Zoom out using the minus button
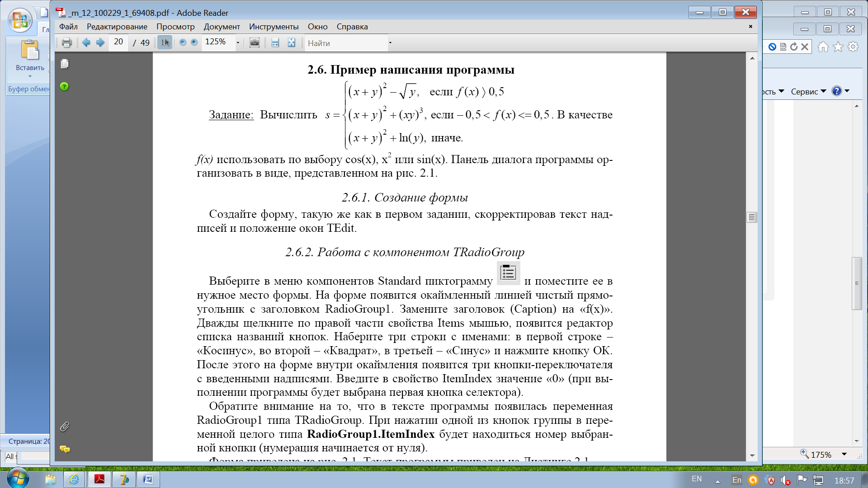 point(183,42)
